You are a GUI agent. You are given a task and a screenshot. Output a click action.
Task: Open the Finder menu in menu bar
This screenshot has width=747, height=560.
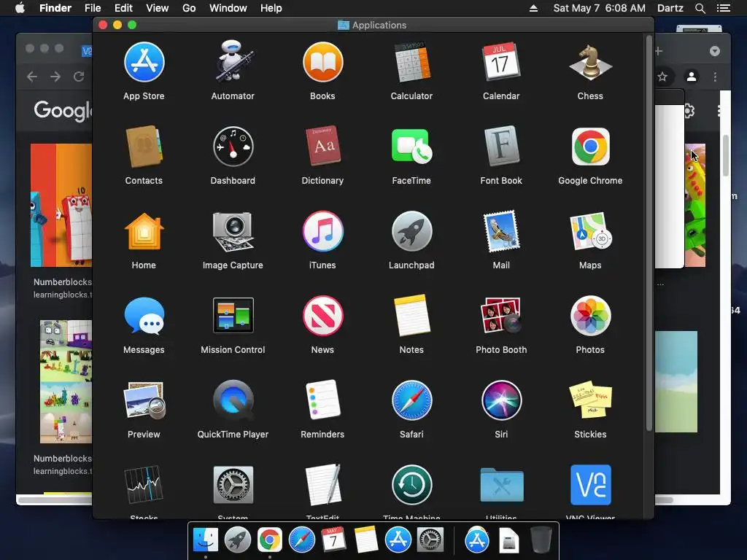pos(55,8)
